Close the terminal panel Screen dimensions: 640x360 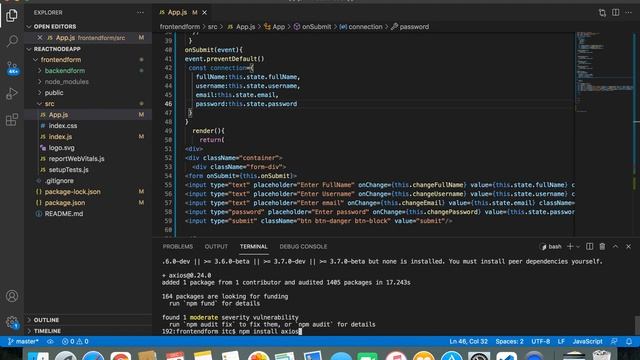629,247
